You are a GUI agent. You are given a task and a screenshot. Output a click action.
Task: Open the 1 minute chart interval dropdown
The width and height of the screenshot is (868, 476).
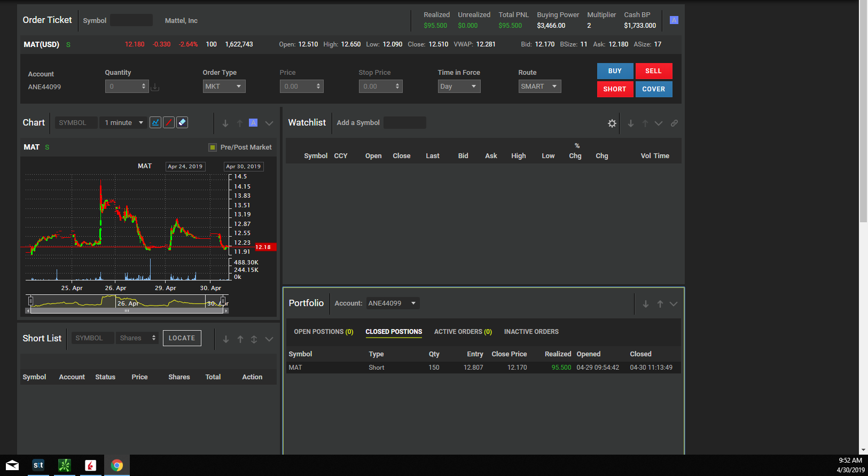pos(124,123)
